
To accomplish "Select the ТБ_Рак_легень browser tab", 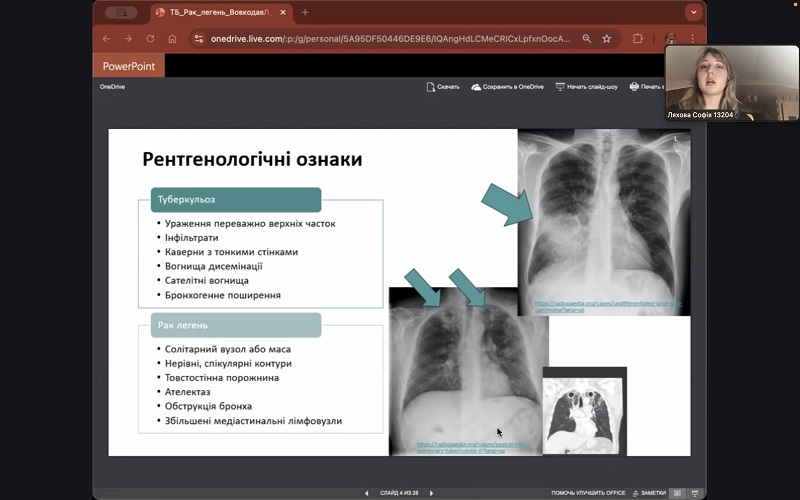I will point(218,13).
